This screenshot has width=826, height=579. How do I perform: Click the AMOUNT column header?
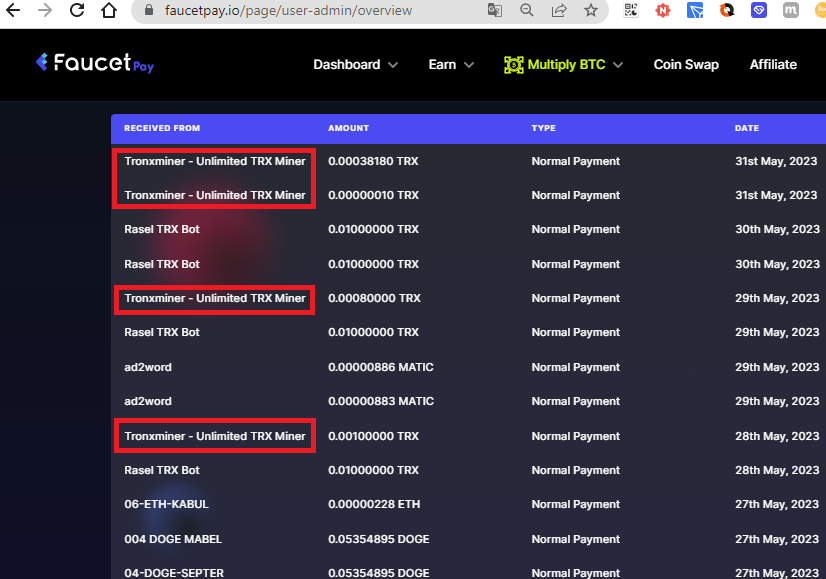point(348,128)
